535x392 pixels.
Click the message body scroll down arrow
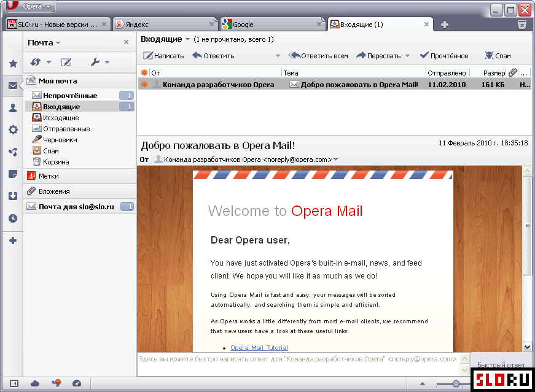point(527,347)
